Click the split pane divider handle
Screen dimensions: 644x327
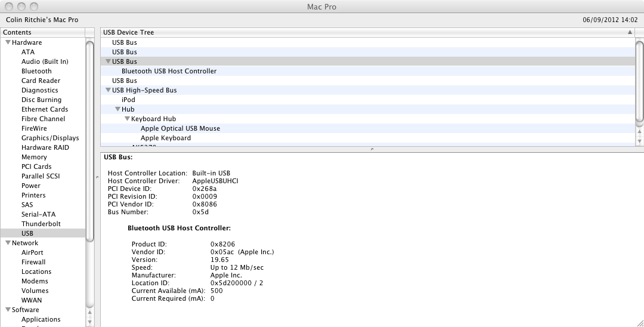pos(371,149)
